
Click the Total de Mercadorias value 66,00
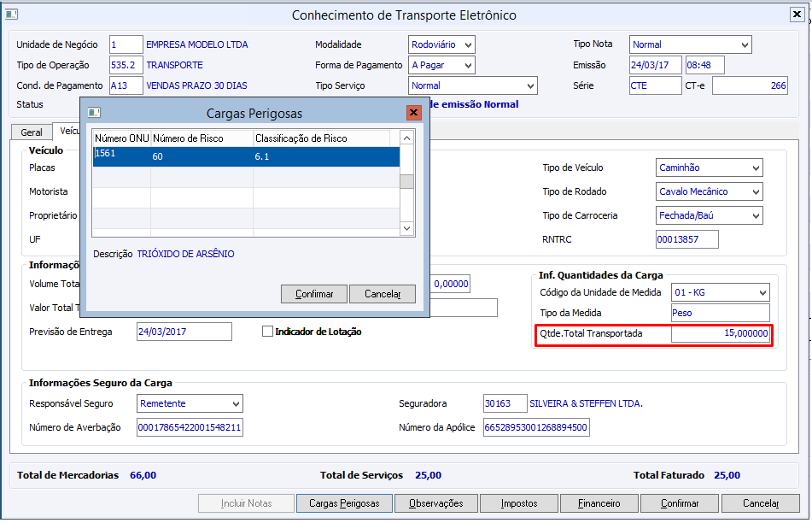[143, 475]
